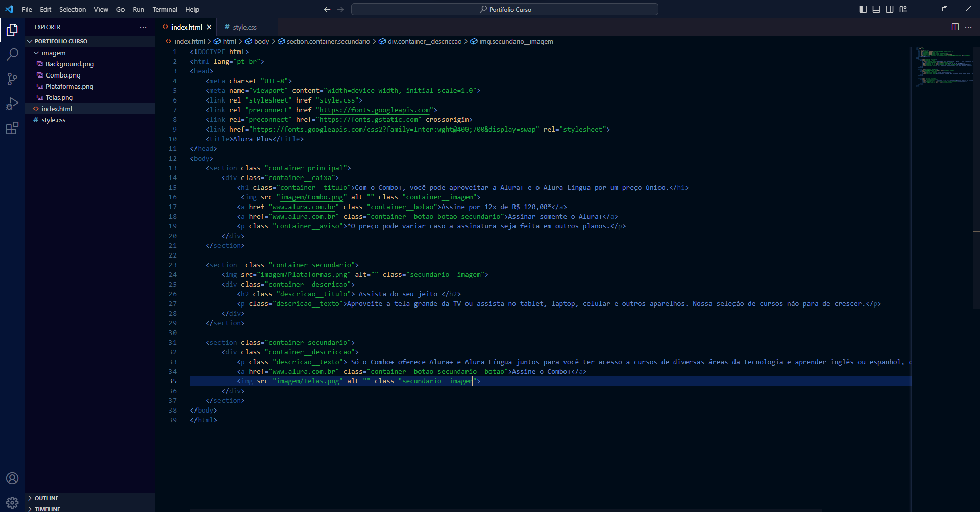
Task: Open the Accounts menu icon
Action: 12,478
